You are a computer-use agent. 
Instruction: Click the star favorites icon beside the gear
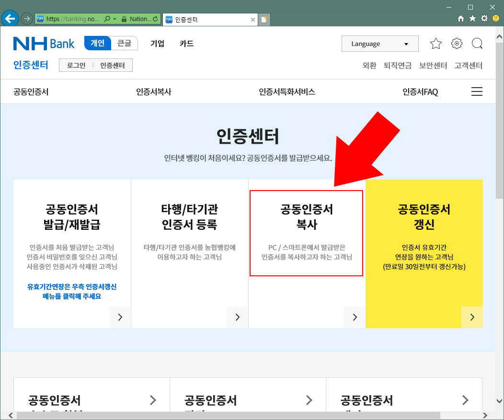tap(436, 44)
